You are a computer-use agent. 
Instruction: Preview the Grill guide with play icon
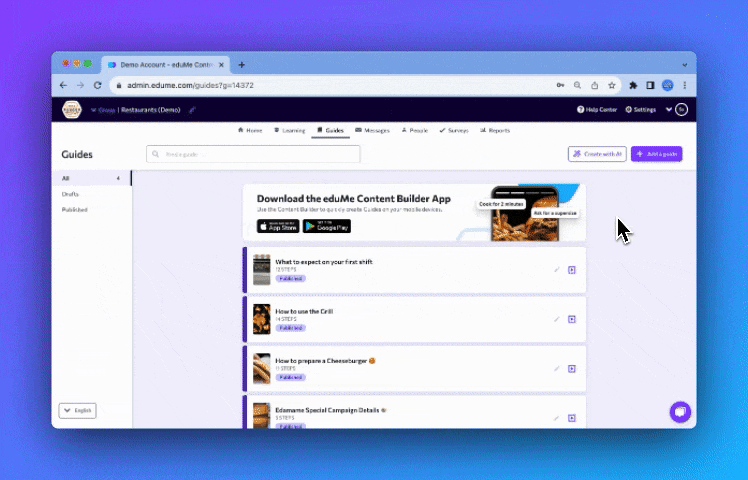click(572, 319)
